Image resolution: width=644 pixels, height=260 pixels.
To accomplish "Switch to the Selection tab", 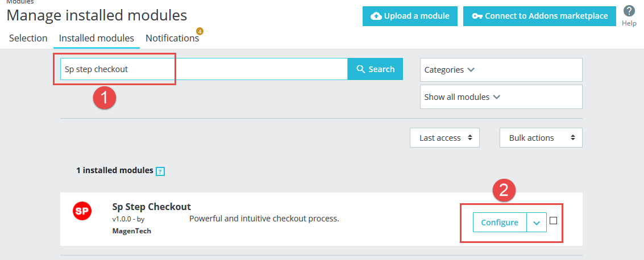I will (28, 38).
